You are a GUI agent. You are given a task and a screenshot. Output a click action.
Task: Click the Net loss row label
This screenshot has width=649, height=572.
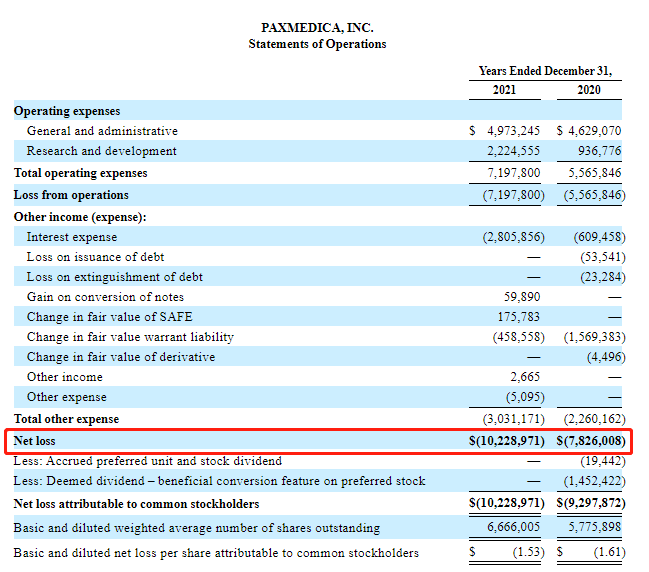pos(34,441)
